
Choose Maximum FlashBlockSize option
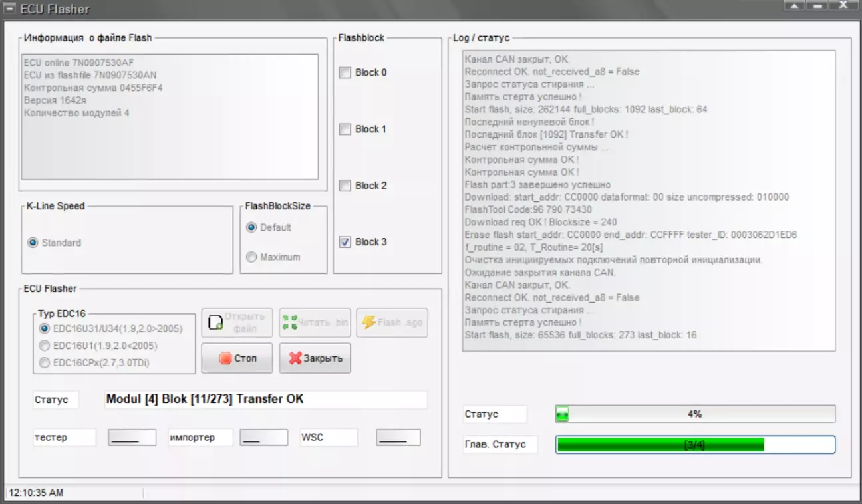[x=251, y=257]
